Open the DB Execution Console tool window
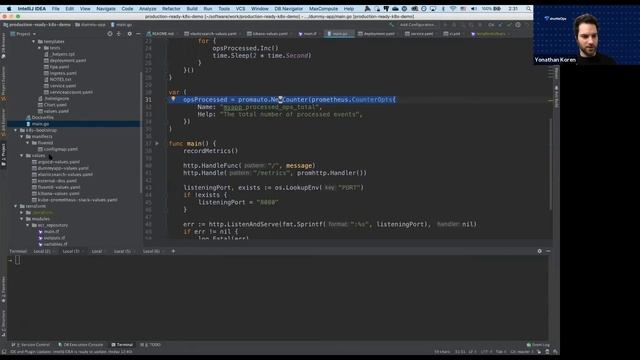 point(81,345)
